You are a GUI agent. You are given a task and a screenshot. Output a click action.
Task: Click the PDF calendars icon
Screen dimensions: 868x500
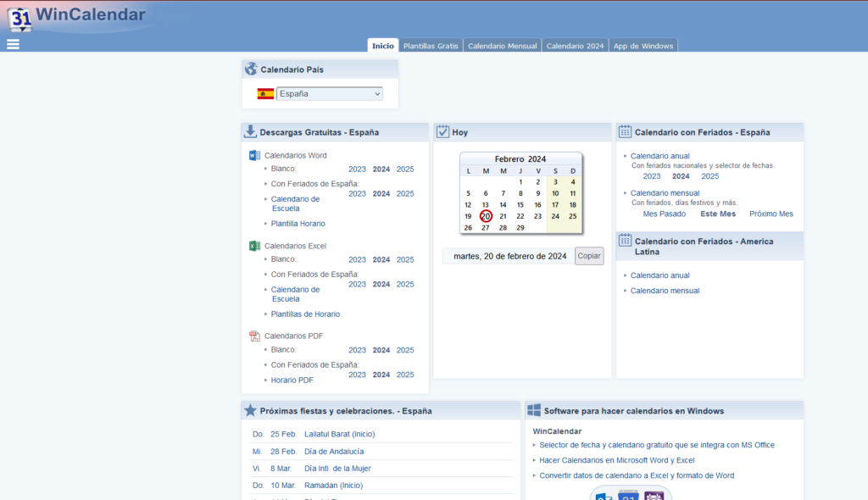254,336
